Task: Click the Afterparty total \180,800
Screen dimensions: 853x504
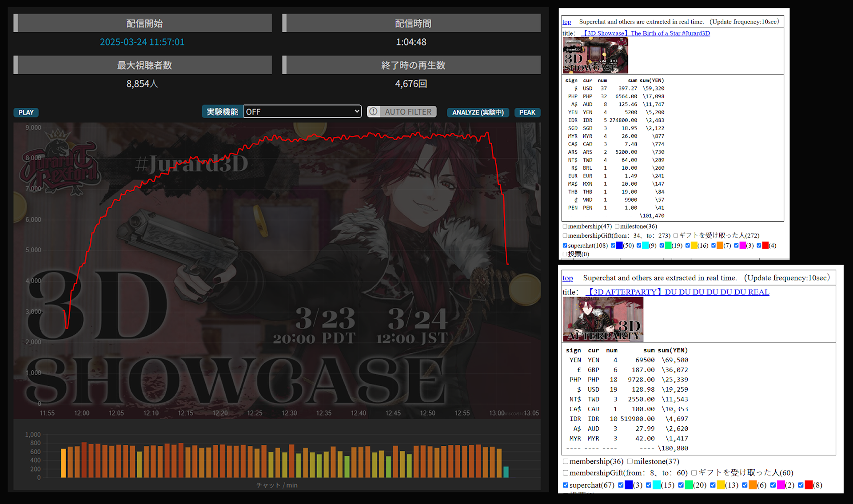Action: (673, 448)
